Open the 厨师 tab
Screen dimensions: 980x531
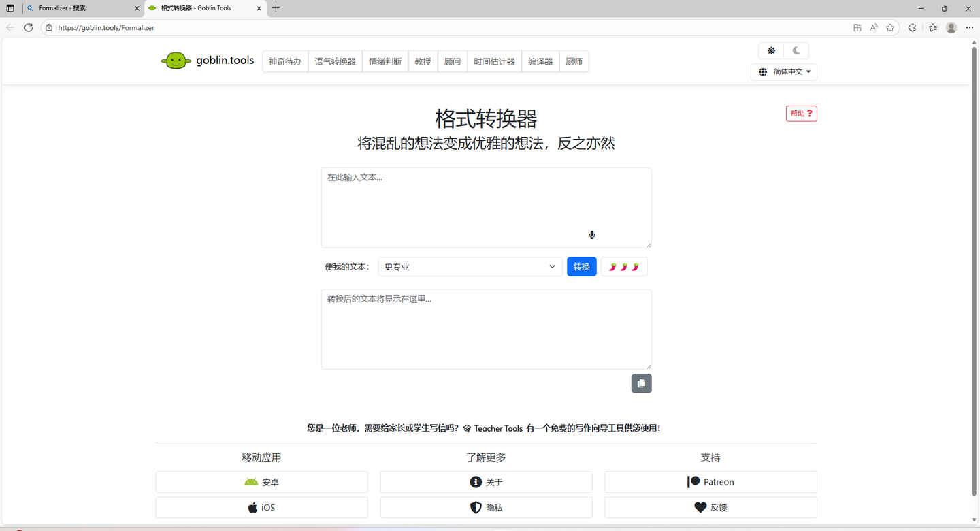(x=574, y=61)
